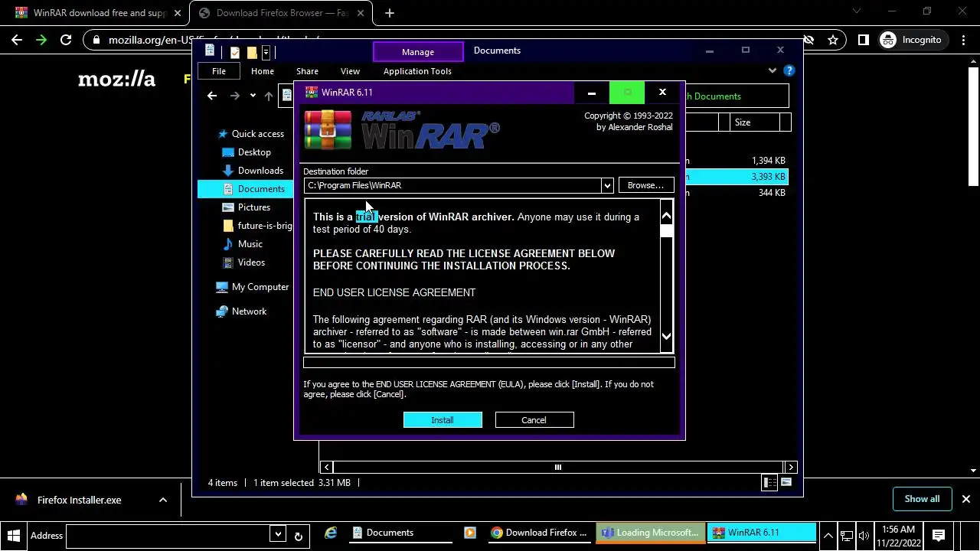Viewport: 980px width, 551px height.
Task: Select Quick access in navigation pane
Action: click(250, 134)
